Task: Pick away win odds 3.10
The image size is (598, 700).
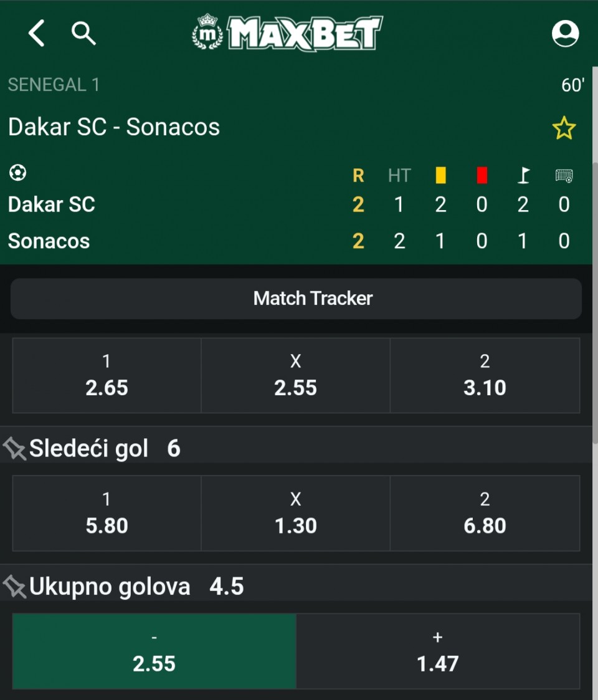Action: [485, 376]
